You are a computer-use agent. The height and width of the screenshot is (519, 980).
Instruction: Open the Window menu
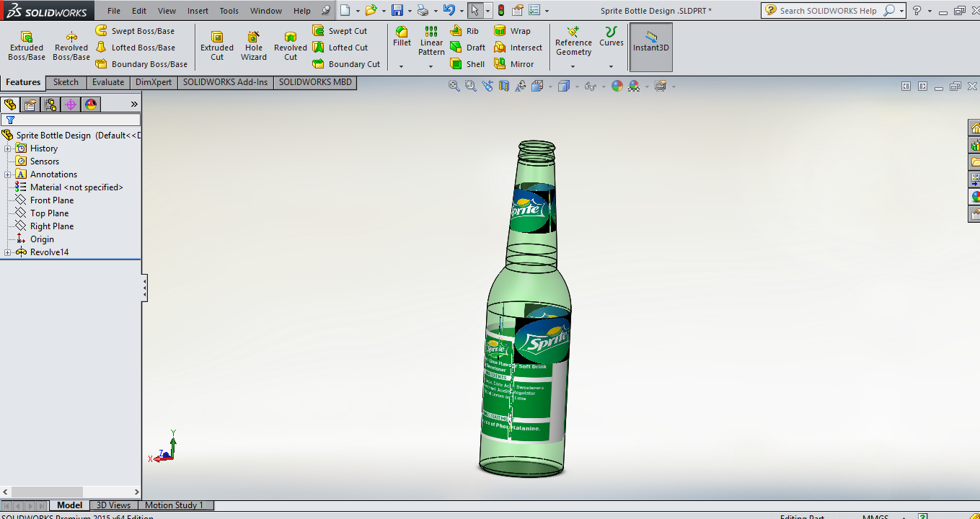pos(266,11)
